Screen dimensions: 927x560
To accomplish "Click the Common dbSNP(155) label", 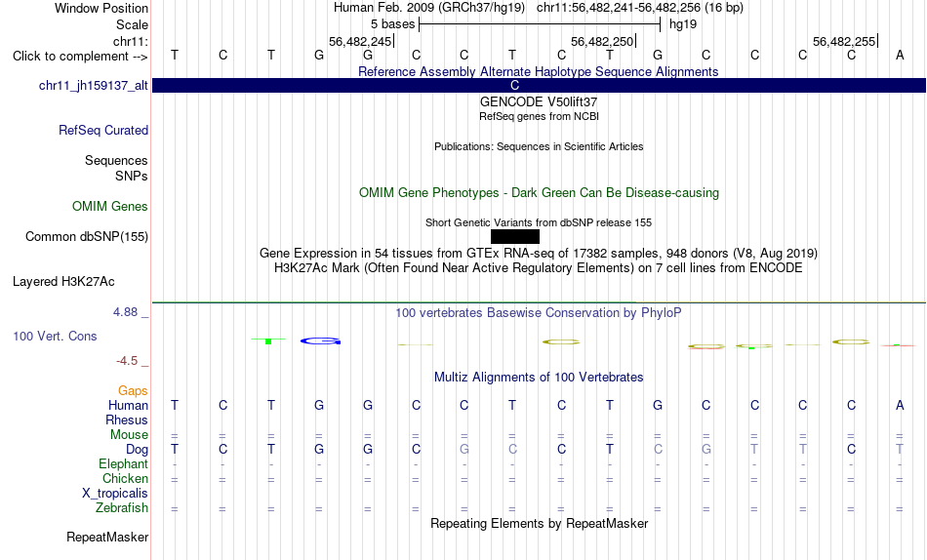I will click(x=87, y=236).
